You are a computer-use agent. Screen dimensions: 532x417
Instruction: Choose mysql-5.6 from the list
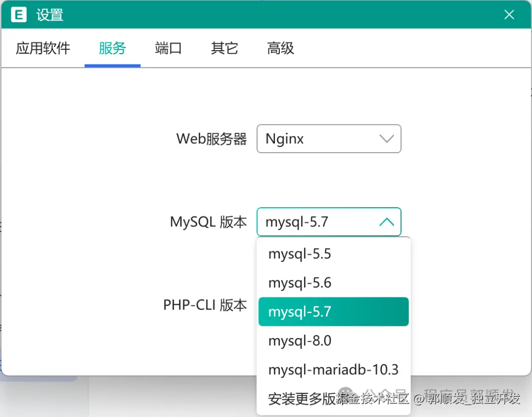click(x=333, y=283)
